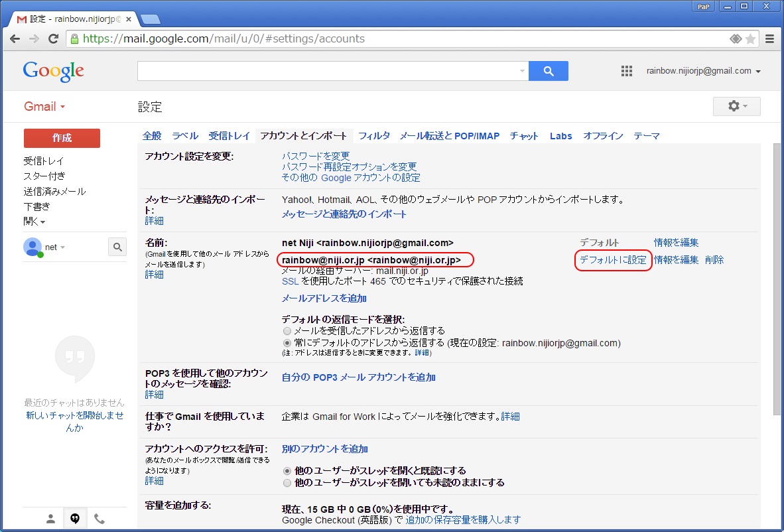
Task: Click the Google logo
Action: click(54, 72)
